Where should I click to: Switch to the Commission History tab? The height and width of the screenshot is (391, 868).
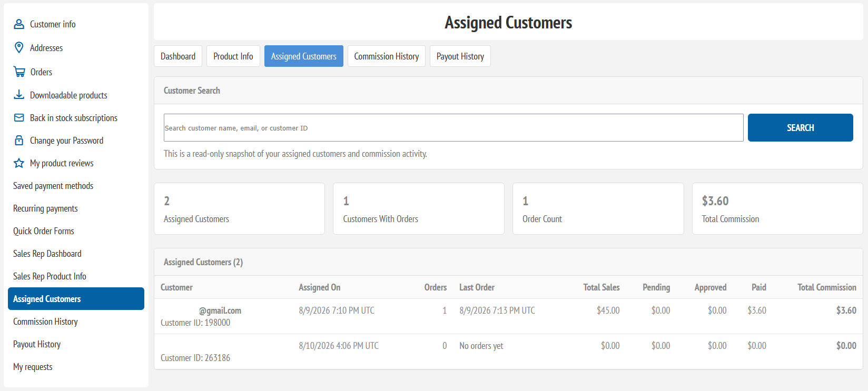(387, 56)
